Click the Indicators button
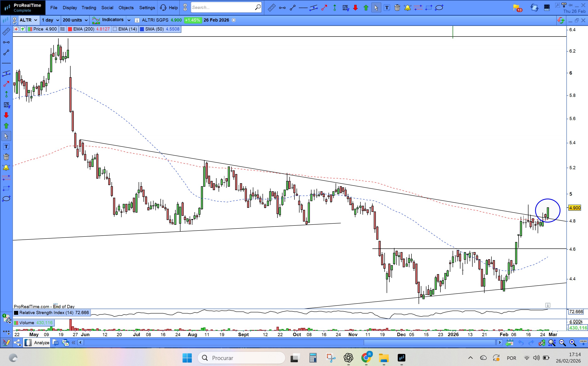The width and height of the screenshot is (588, 366). click(x=108, y=20)
